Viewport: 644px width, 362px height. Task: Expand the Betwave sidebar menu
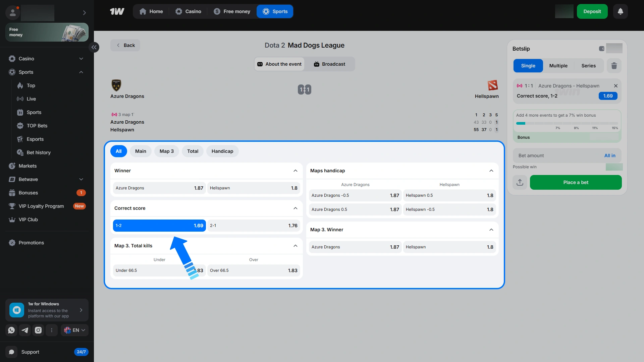tap(81, 179)
